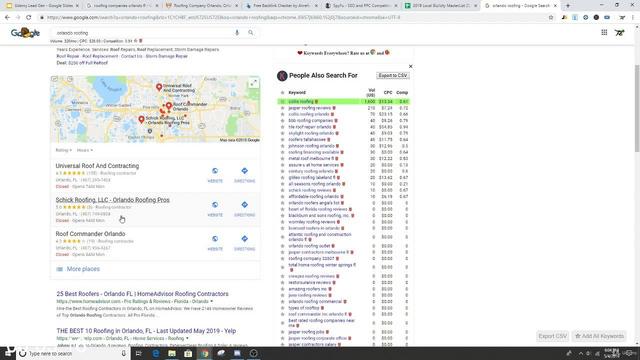640x360 pixels.
Task: Star the 'collis roofing' keyword
Action: click(x=282, y=102)
